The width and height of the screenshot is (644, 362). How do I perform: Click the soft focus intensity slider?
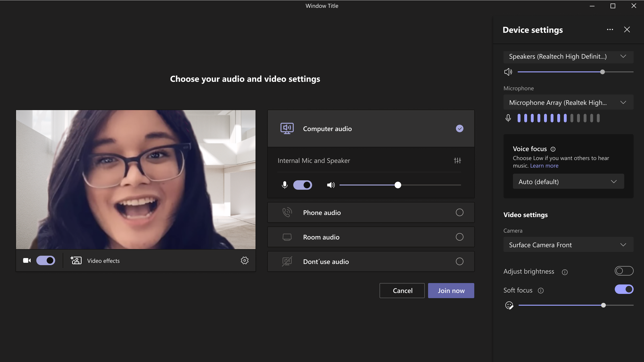coord(576,305)
